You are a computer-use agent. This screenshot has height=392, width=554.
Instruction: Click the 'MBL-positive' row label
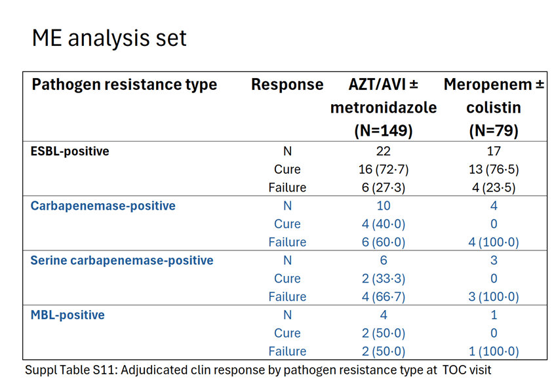click(68, 315)
